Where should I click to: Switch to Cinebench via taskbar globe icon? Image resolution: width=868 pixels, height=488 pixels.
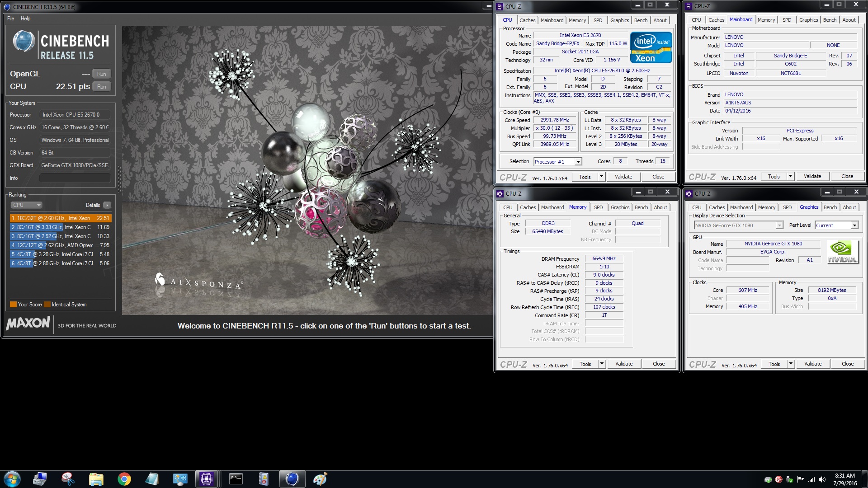pyautogui.click(x=292, y=479)
